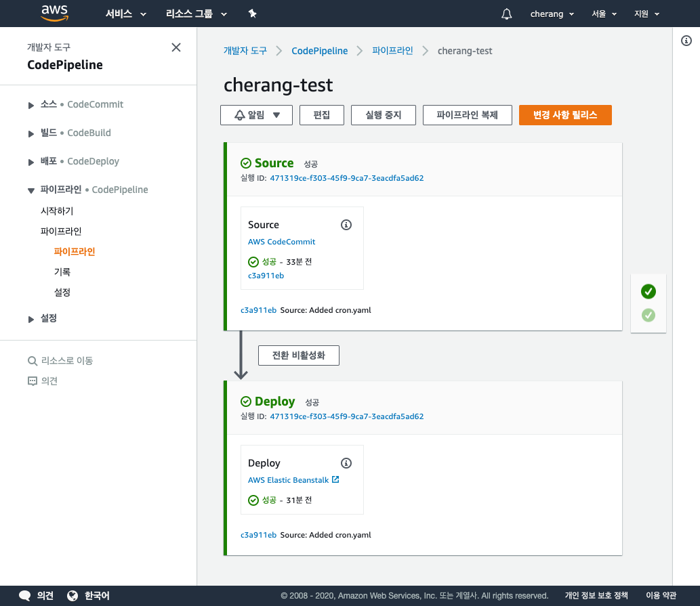The height and width of the screenshot is (606, 700).
Task: Click the Deploy stage success check icon
Action: pos(246,402)
